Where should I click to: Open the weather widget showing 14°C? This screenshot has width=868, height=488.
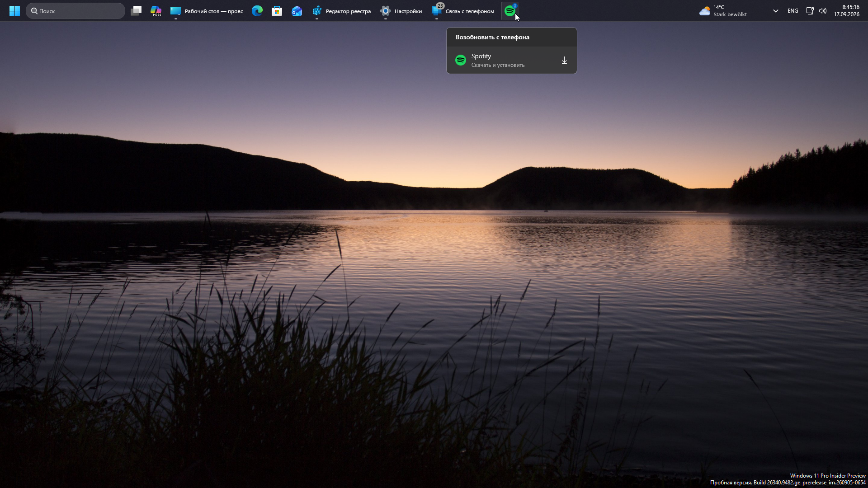click(723, 11)
